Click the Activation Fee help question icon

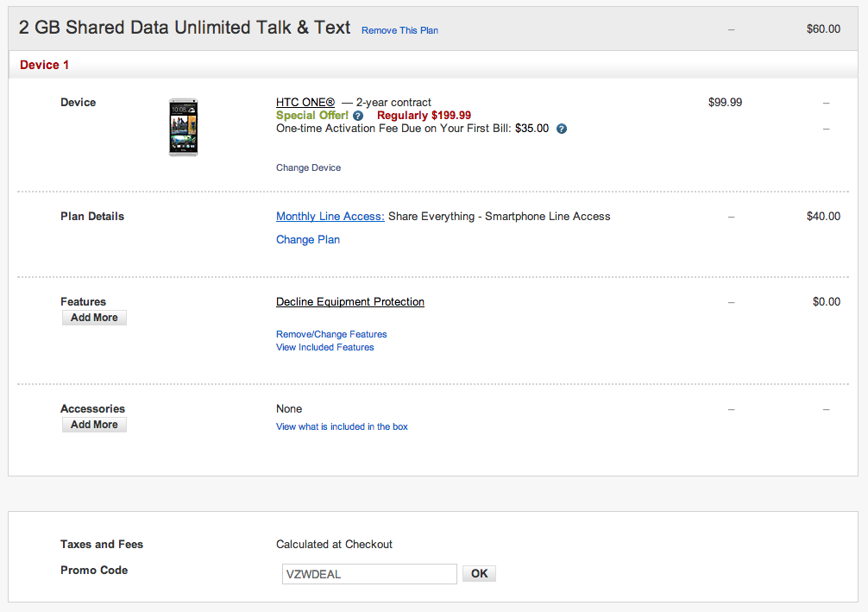tap(562, 129)
